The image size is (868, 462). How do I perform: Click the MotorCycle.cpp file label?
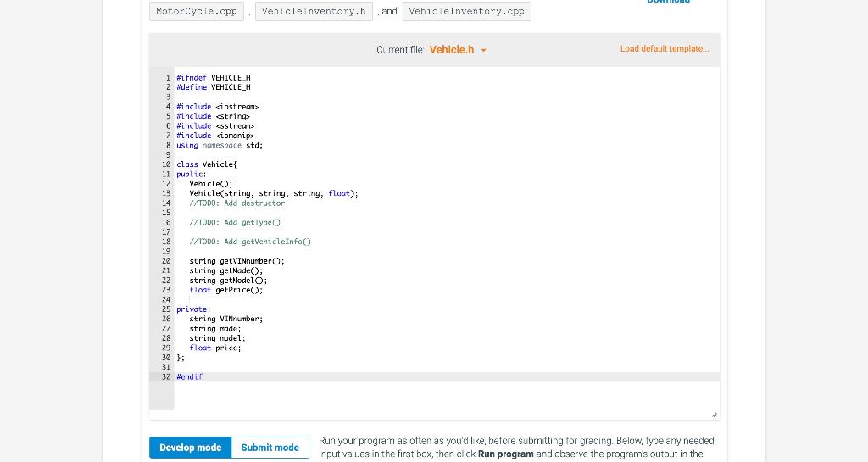click(x=197, y=11)
